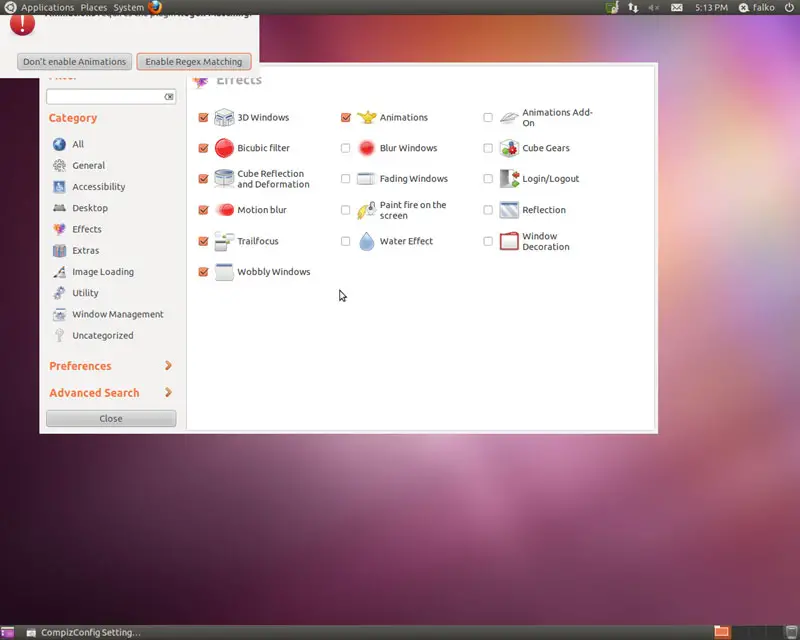Viewport: 800px width, 640px height.
Task: Launch Firefox from the top panel
Action: tap(155, 7)
